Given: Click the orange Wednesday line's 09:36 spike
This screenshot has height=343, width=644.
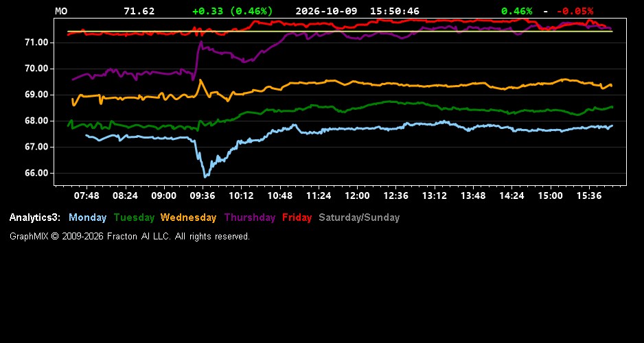Looking at the screenshot, I should (x=200, y=81).
